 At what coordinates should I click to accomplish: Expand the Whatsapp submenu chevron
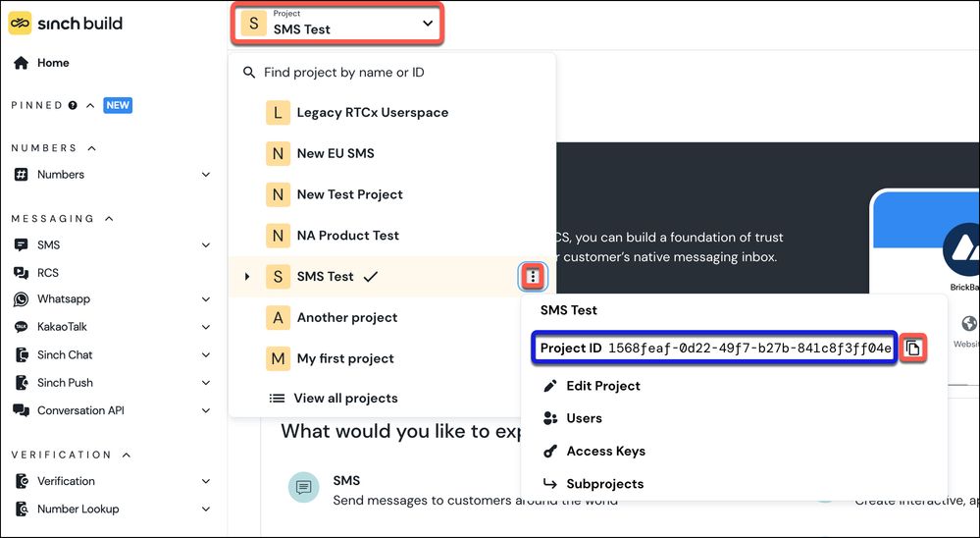(206, 299)
